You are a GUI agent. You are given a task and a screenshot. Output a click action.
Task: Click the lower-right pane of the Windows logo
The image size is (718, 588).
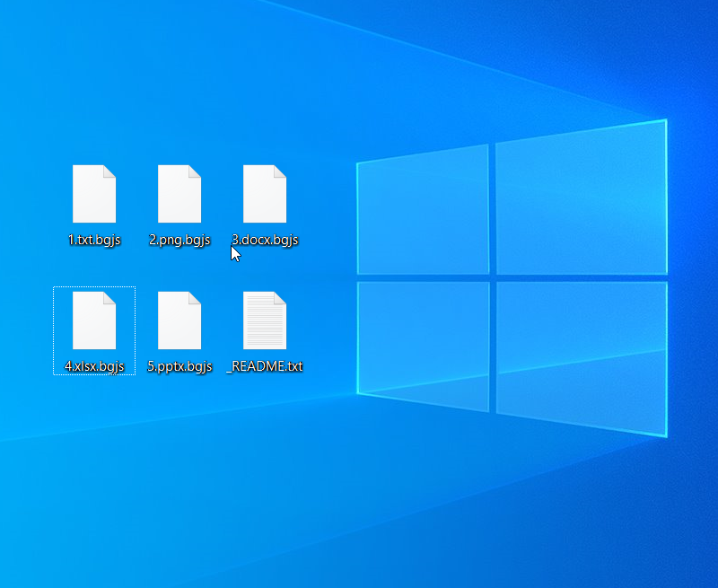pos(580,357)
